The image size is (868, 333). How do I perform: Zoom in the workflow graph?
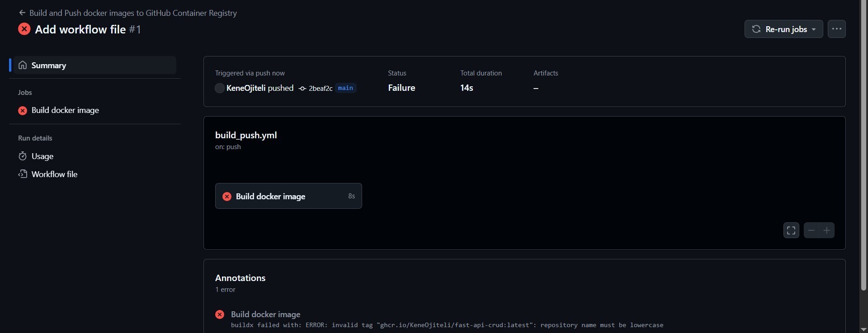(827, 230)
